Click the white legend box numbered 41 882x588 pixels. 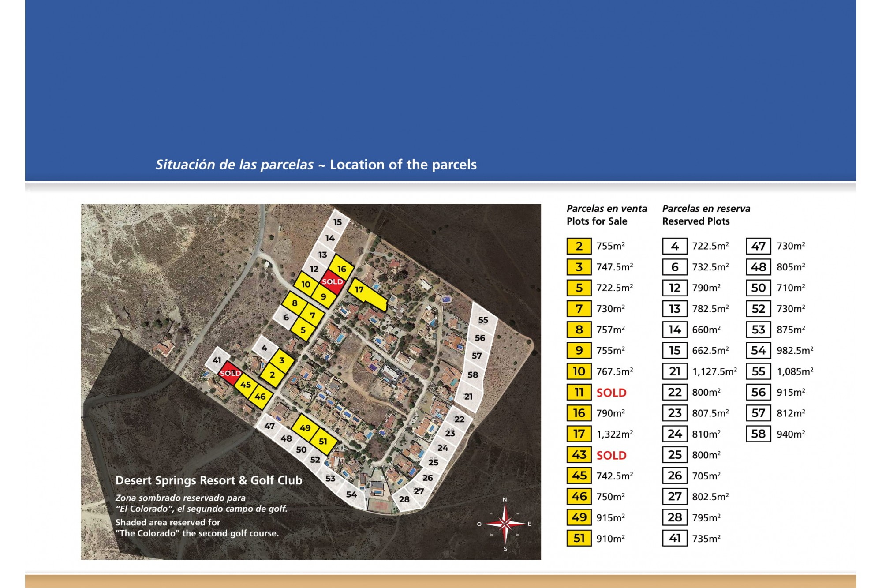(x=675, y=538)
